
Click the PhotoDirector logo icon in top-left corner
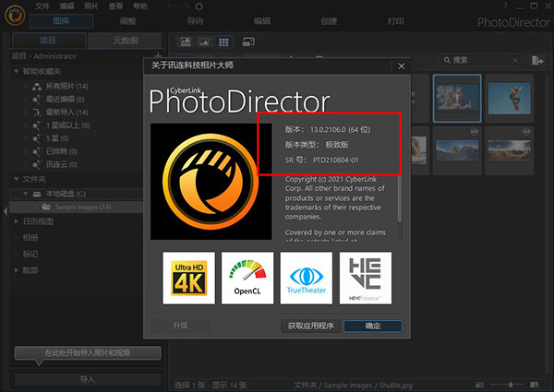(15, 15)
